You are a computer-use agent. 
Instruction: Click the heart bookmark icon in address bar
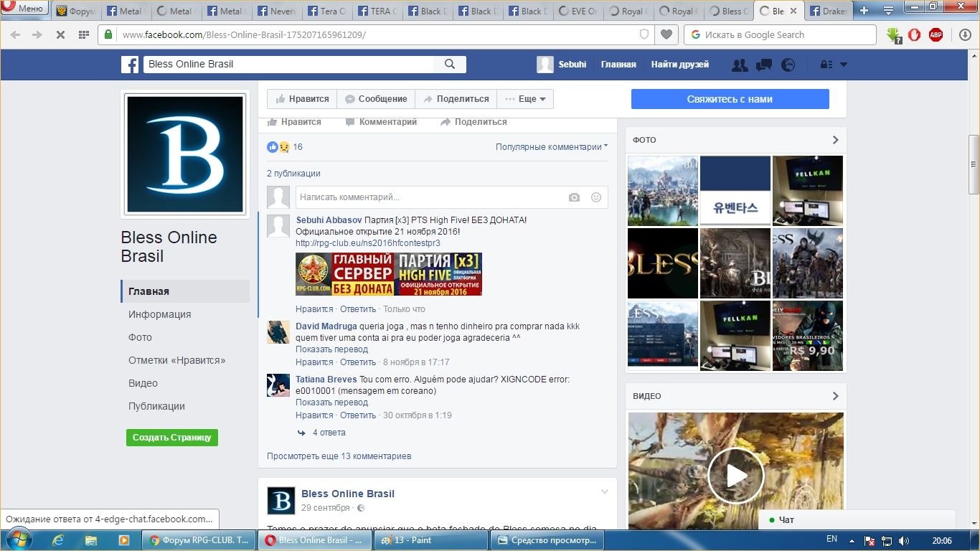[666, 34]
